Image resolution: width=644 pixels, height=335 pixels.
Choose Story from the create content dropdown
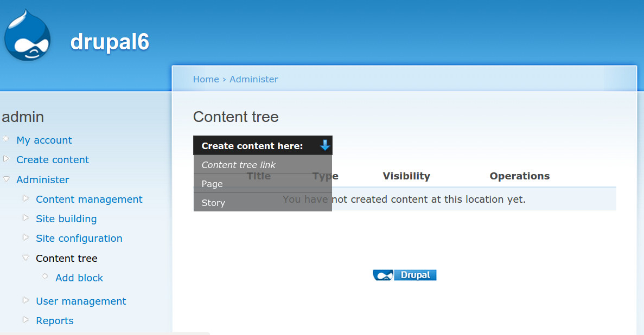pyautogui.click(x=263, y=202)
